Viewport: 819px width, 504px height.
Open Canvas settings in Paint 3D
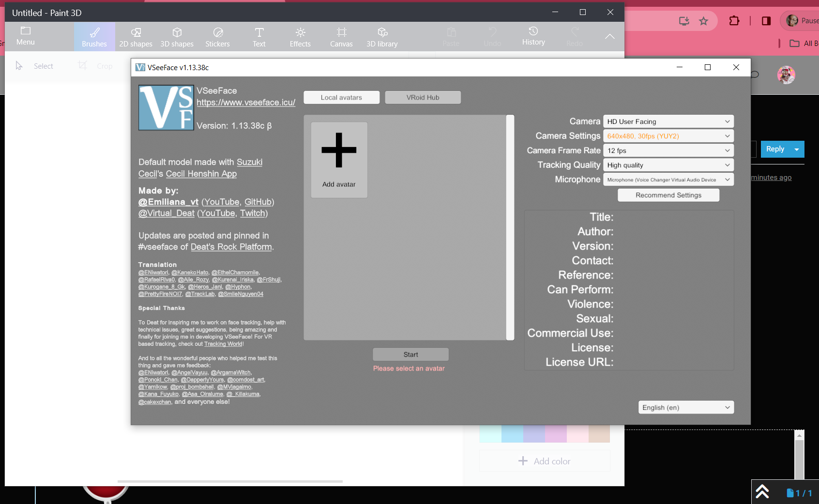coord(341,37)
